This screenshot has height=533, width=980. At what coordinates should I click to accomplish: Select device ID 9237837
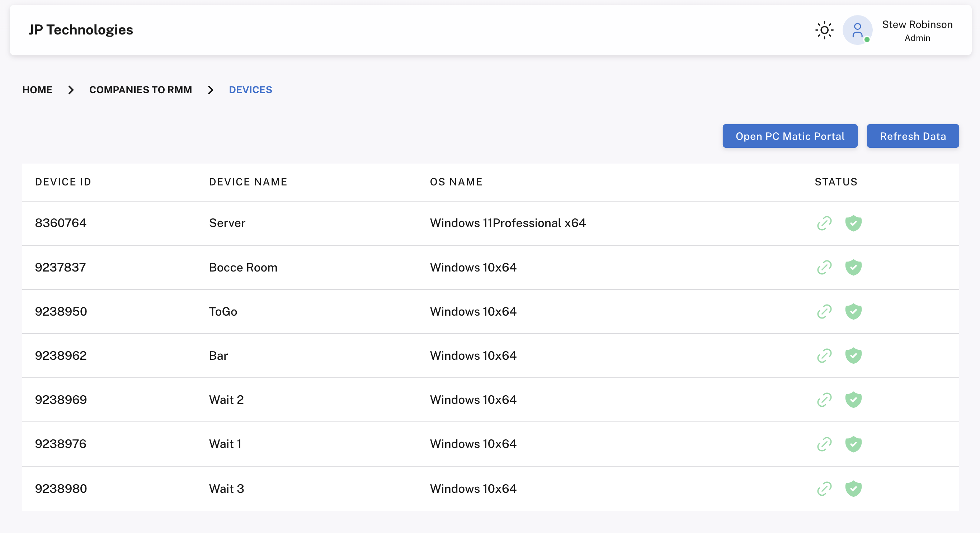coord(60,268)
